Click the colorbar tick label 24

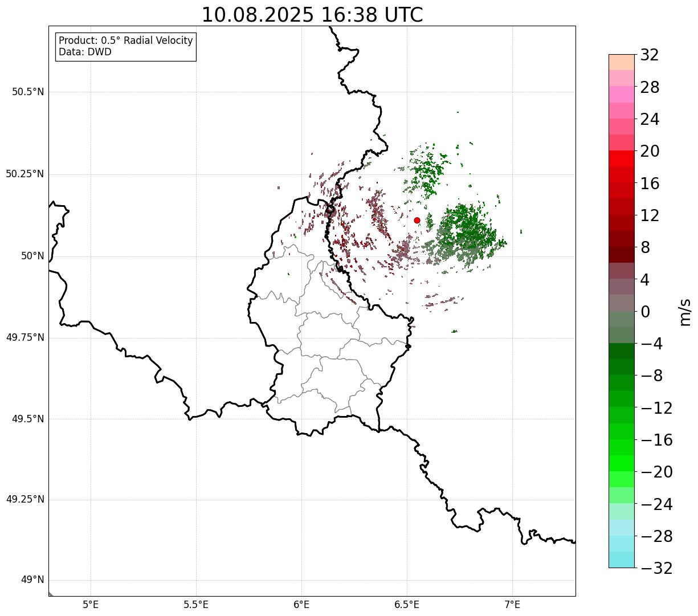(x=650, y=119)
